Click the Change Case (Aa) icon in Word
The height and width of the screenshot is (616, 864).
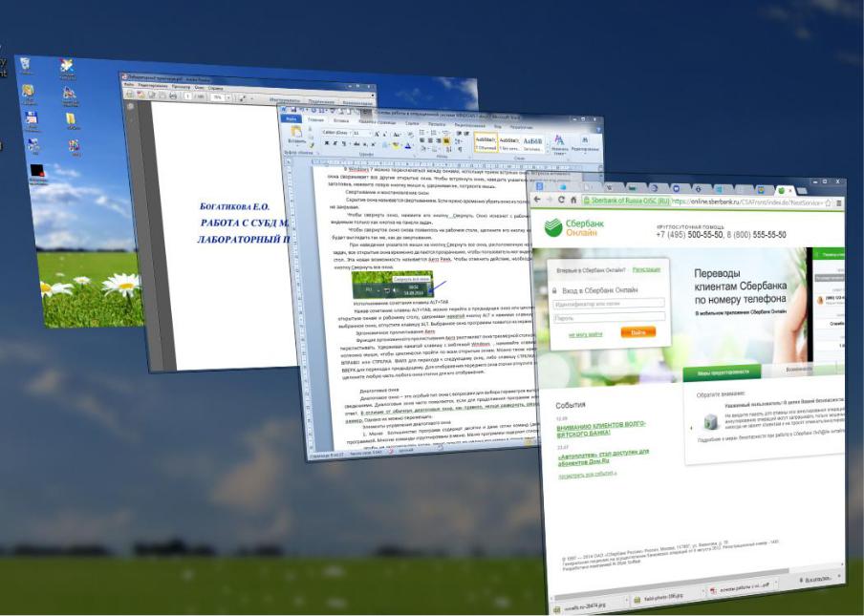point(397,135)
